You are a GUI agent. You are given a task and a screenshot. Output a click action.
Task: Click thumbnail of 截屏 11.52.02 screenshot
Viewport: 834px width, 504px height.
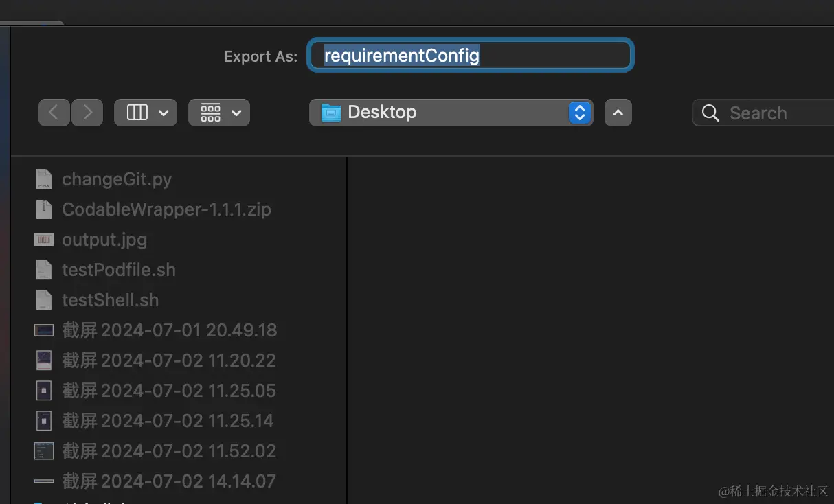click(44, 451)
